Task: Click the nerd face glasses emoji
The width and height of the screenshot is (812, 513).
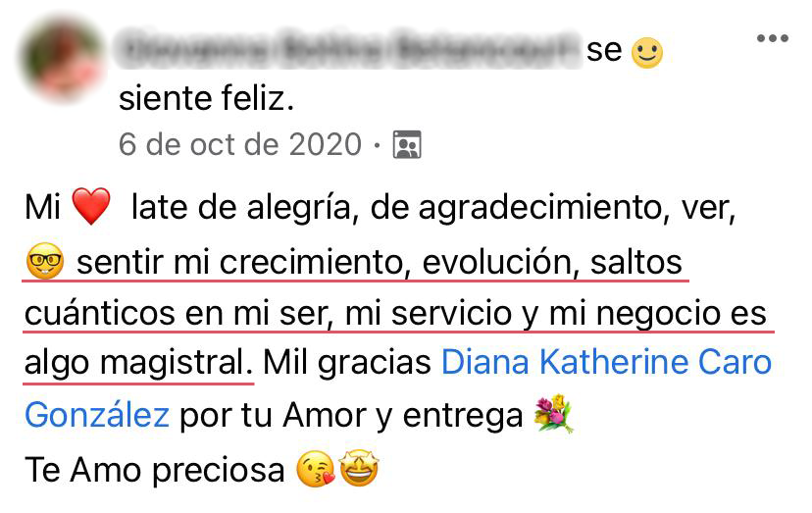Action: click(x=45, y=261)
